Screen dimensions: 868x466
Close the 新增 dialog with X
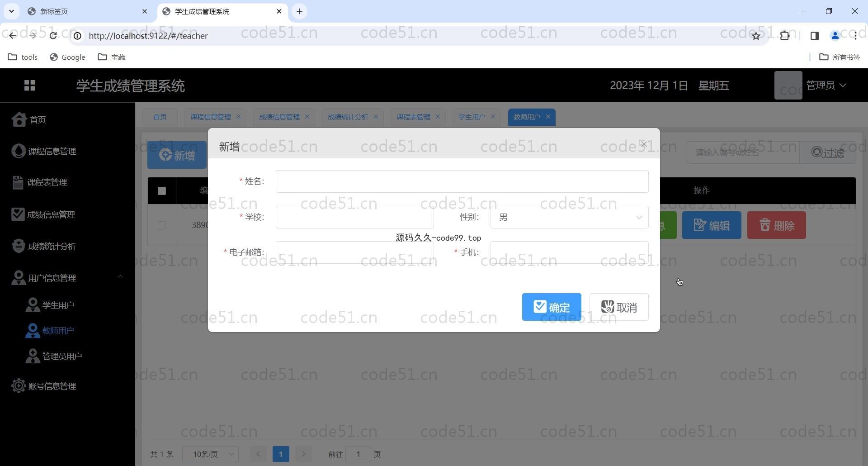point(644,144)
